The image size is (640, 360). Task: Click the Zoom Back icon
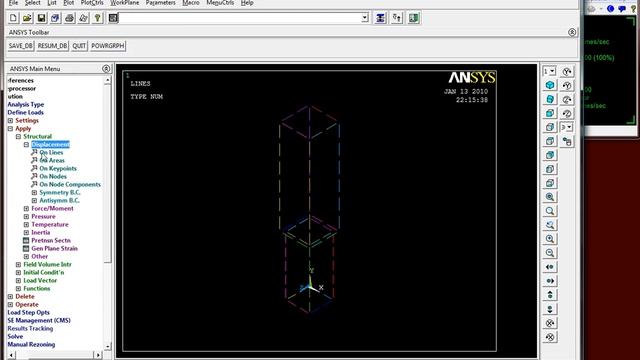550,225
